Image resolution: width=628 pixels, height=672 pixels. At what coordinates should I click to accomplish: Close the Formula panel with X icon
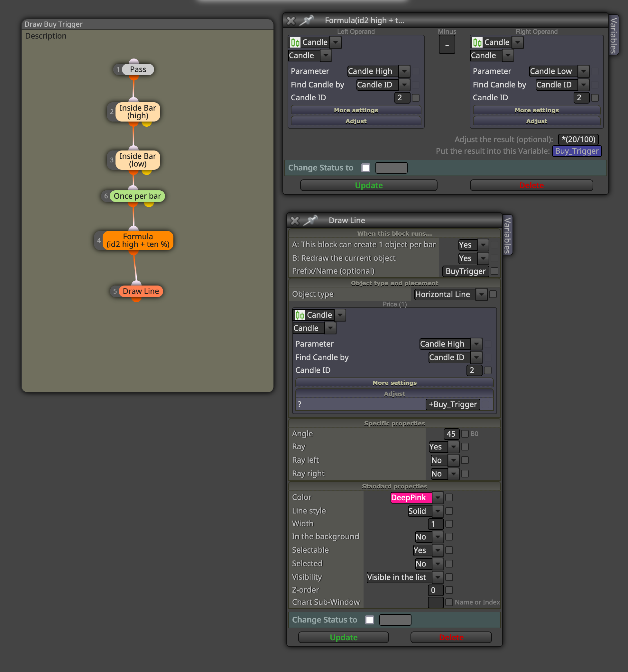point(291,21)
